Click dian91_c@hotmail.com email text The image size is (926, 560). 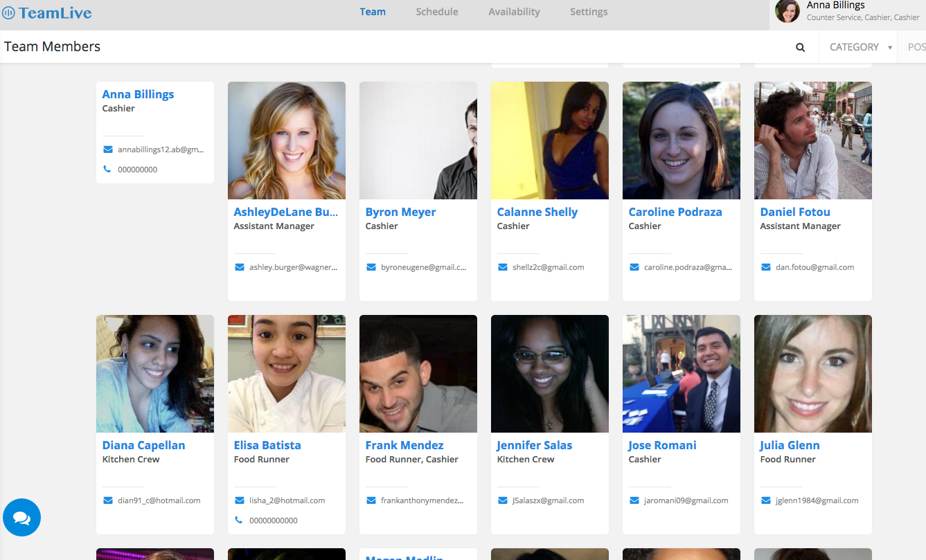click(159, 500)
